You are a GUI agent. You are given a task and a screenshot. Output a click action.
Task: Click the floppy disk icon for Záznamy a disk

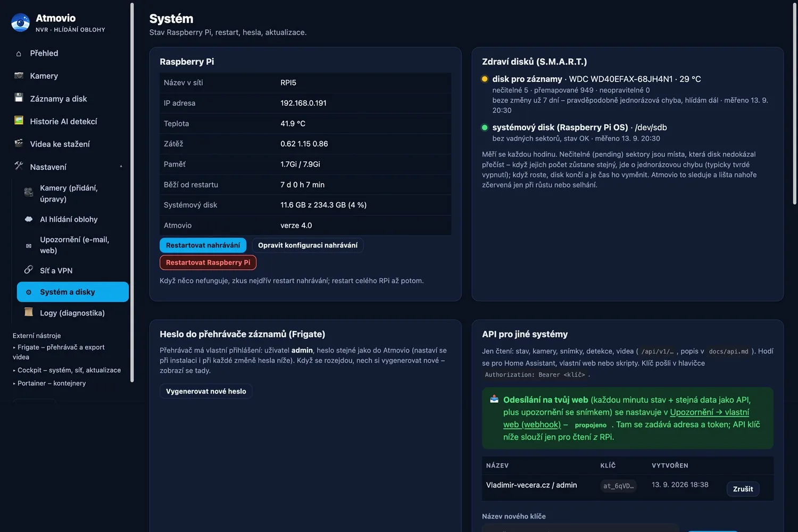[x=19, y=98]
